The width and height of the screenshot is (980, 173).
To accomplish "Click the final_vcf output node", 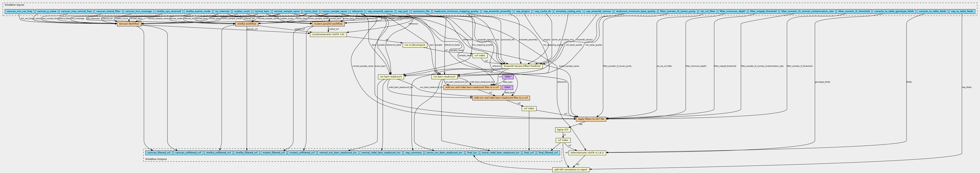I will (529, 153).
